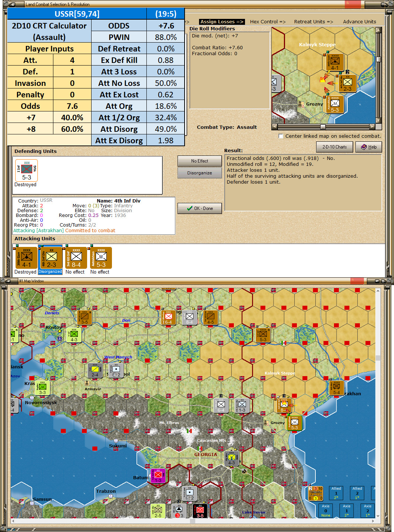Viewport: 394px width, 532px height.
Task: Select the 4th Inf Div 2-3 attacking counter
Action: 50,258
